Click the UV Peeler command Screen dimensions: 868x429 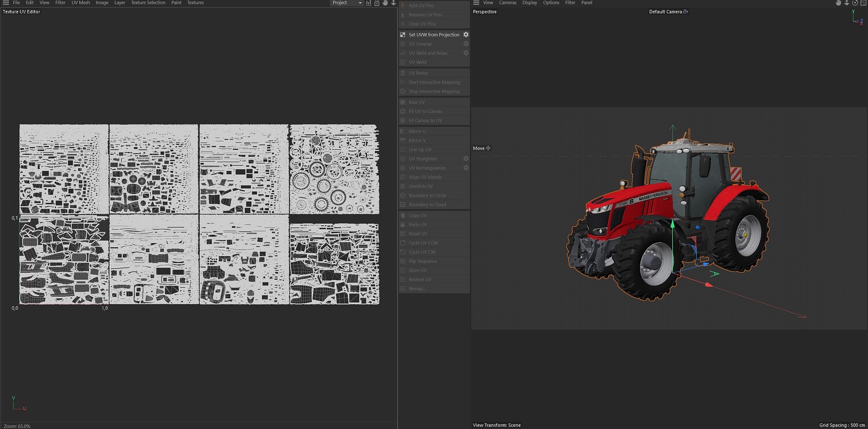[434, 73]
